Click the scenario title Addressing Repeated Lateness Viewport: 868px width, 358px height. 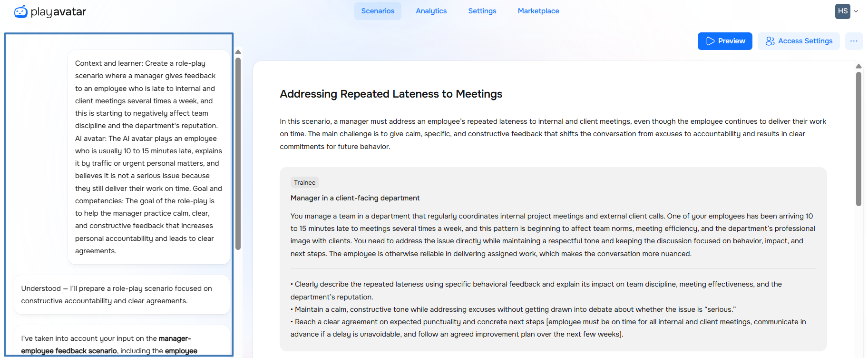pyautogui.click(x=391, y=94)
